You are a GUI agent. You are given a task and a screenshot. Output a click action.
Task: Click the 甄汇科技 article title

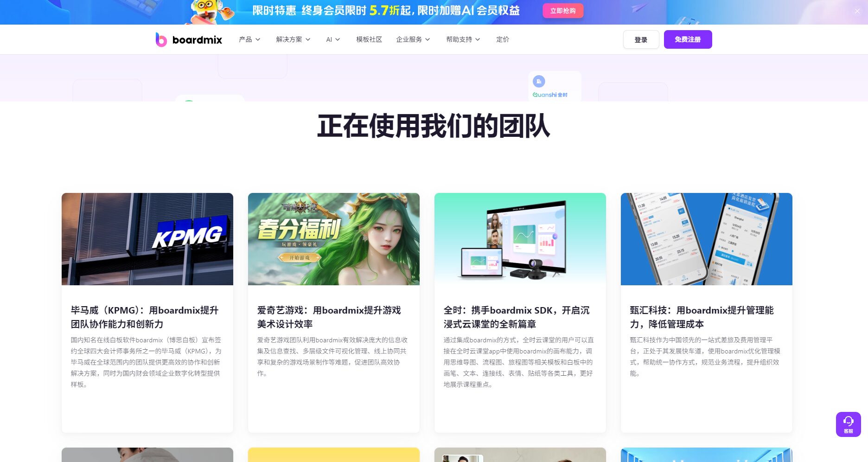point(702,317)
